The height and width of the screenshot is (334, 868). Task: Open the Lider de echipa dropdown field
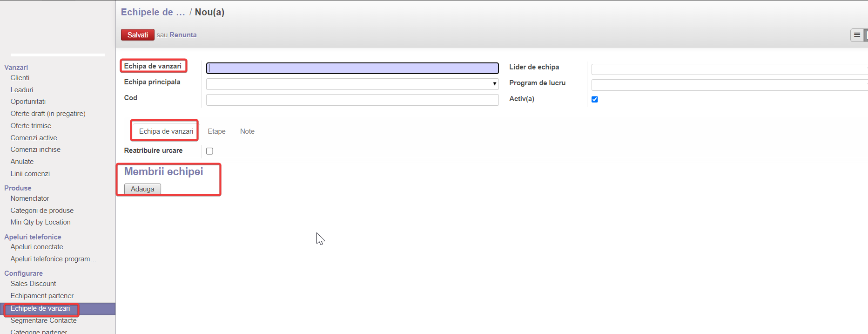point(728,69)
